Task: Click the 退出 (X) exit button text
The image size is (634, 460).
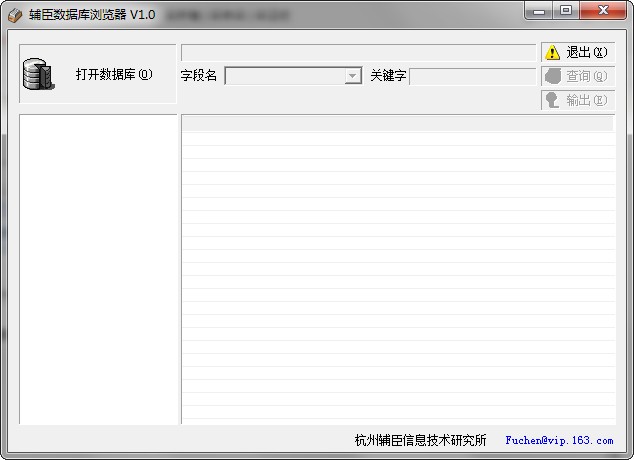Action: point(587,52)
